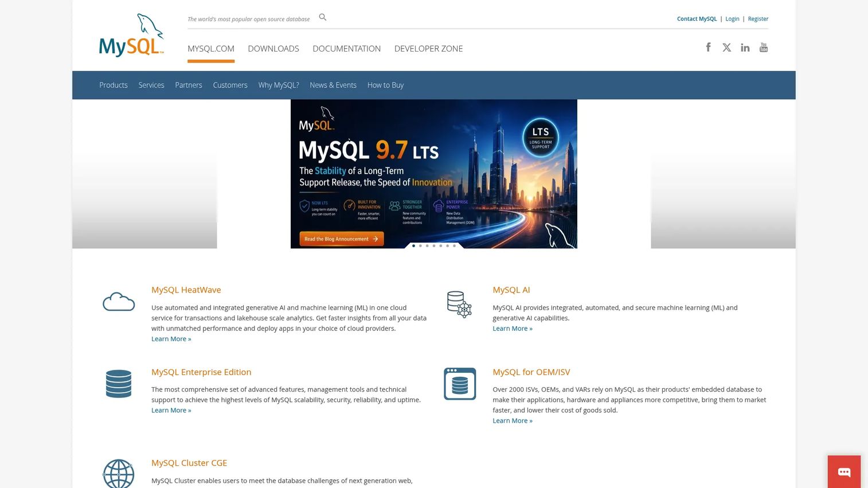Open News & Events in the navigation
Viewport: 868px width, 488px height.
click(x=333, y=85)
